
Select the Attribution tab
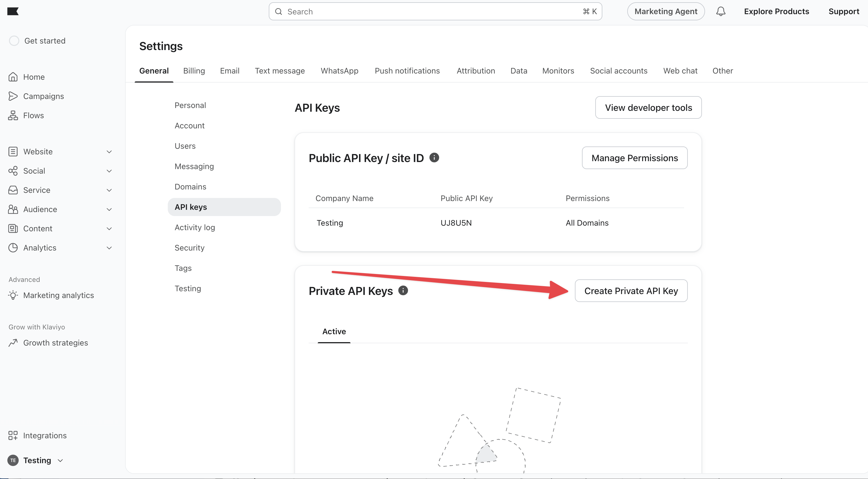point(476,71)
